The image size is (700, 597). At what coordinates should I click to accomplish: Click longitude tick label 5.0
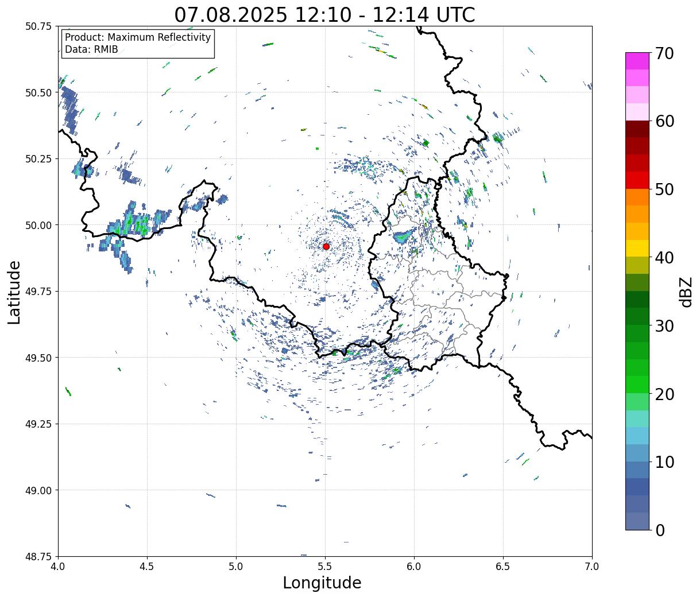(x=236, y=566)
